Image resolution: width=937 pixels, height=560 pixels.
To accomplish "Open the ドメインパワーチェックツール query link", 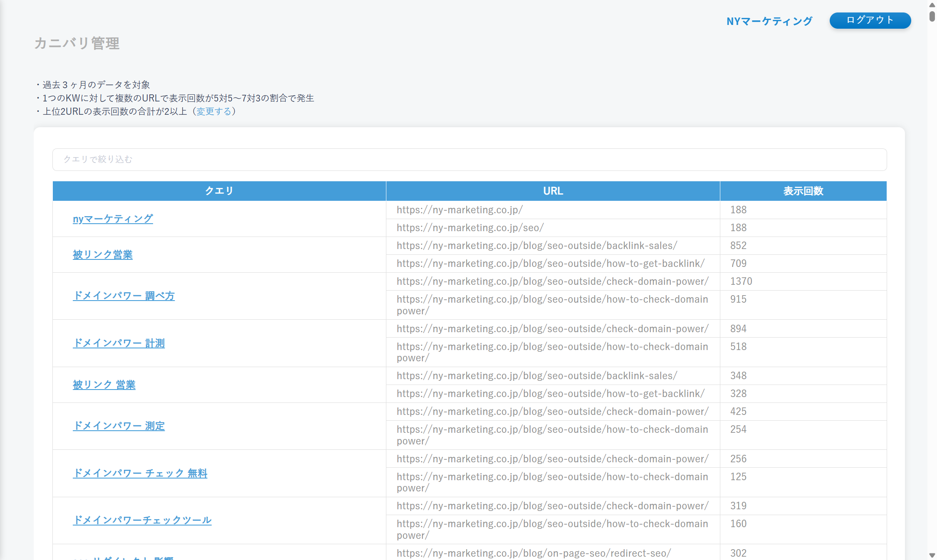I will (142, 520).
